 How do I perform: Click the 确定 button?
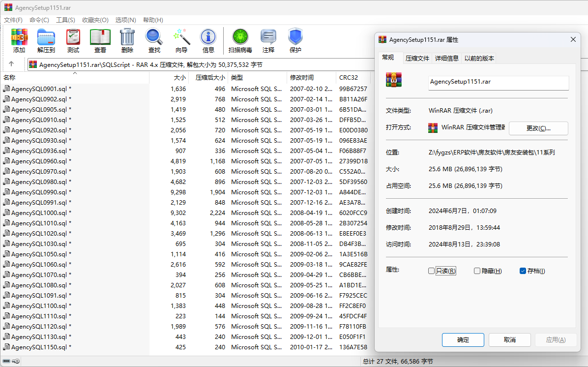pos(463,339)
